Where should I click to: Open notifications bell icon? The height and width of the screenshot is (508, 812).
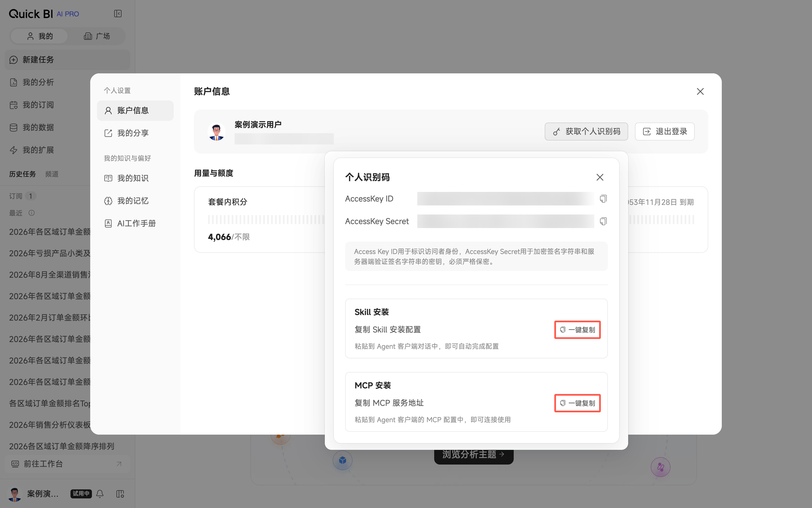(100, 494)
